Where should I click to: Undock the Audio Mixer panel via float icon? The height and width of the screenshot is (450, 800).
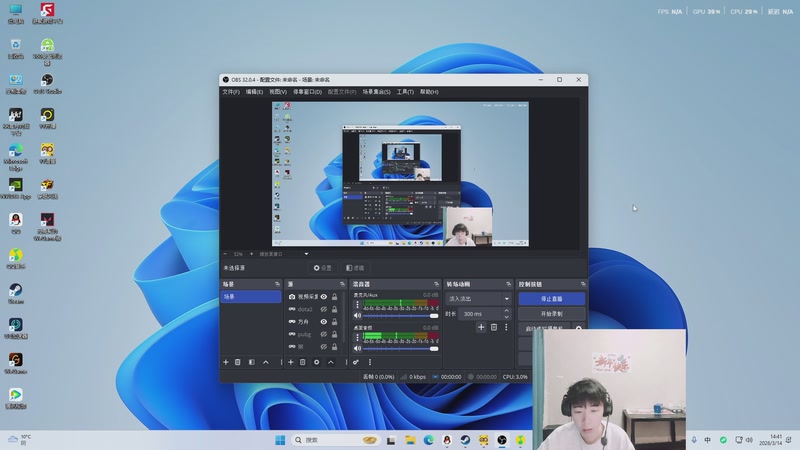click(436, 284)
